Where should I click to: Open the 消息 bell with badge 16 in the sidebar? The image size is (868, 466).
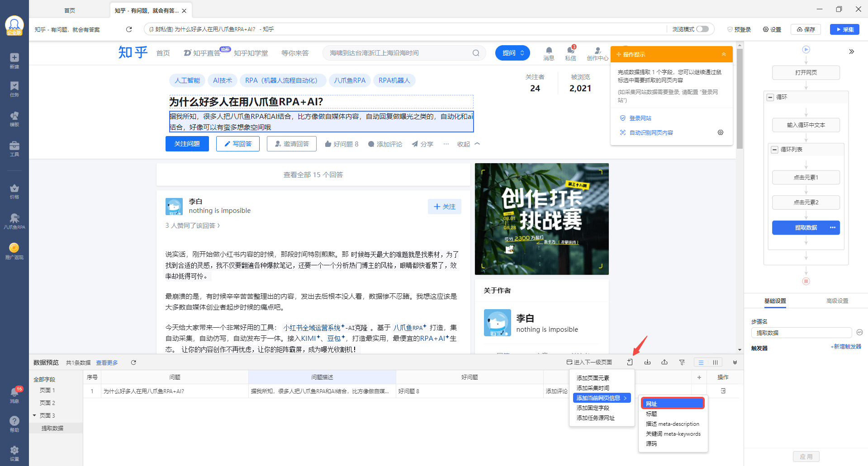tap(14, 395)
